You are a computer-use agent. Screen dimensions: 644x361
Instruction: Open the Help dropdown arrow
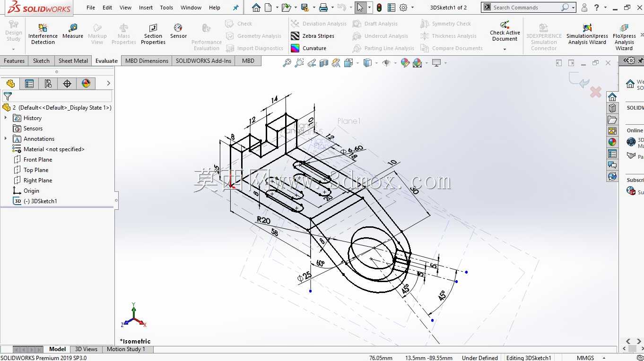point(606,8)
